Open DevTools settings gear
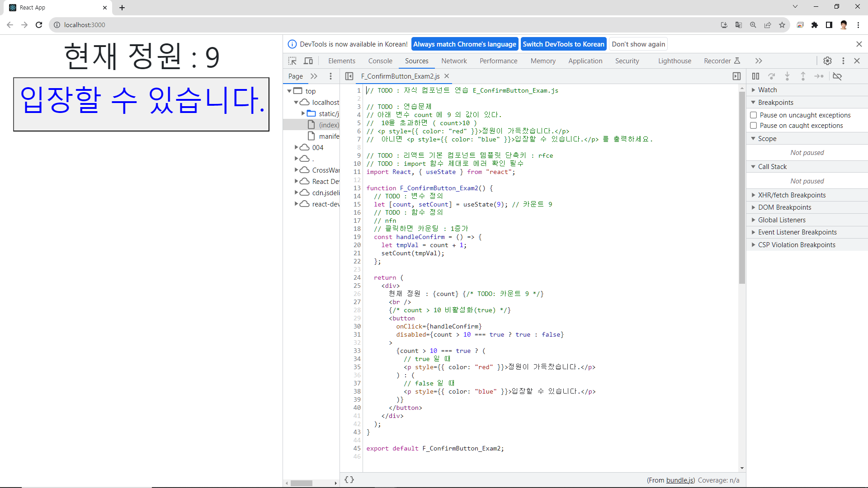The width and height of the screenshot is (868, 488). 827,61
